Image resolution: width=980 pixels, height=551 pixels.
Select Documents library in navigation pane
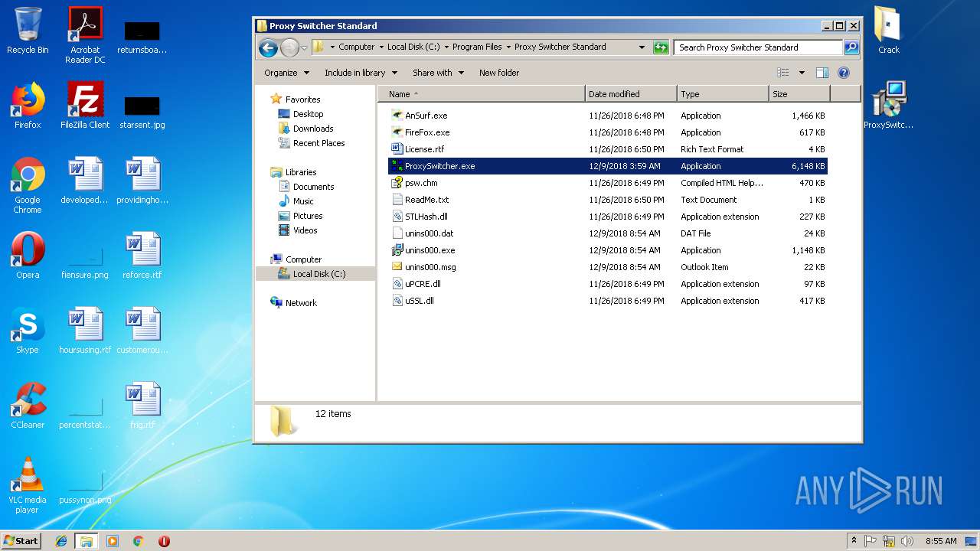tap(313, 187)
